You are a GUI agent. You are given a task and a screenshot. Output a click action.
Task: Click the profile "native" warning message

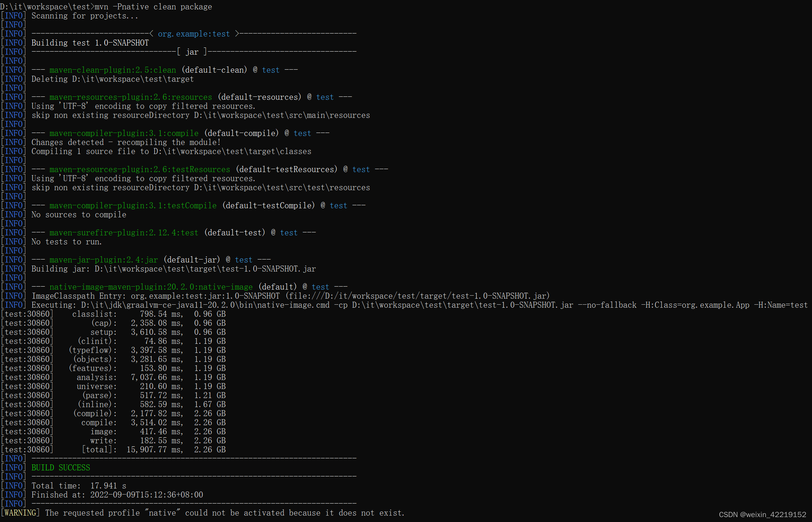[x=225, y=513]
